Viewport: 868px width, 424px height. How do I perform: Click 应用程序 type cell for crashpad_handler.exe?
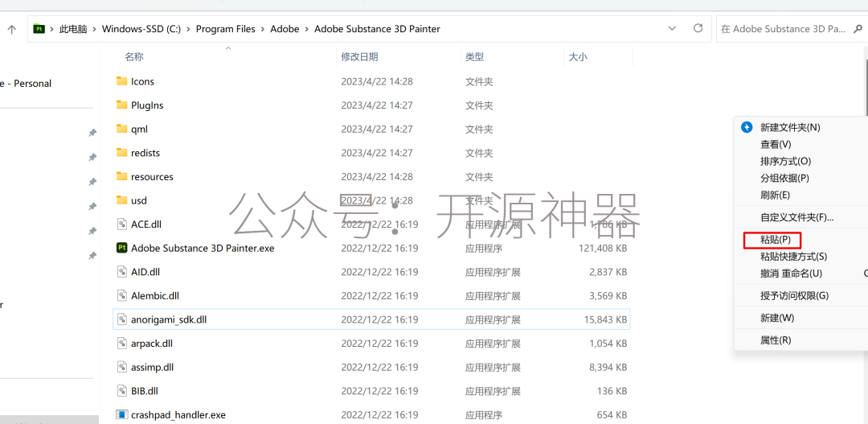484,415
